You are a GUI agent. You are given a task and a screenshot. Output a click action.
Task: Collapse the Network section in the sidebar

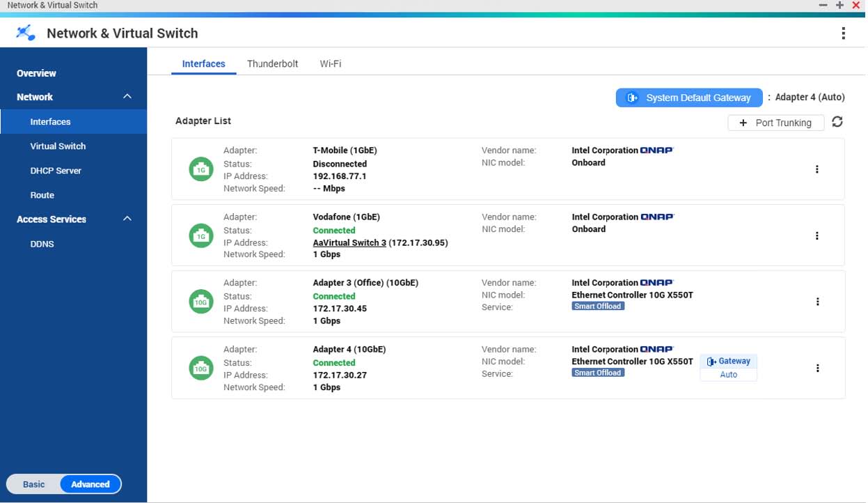coord(127,97)
